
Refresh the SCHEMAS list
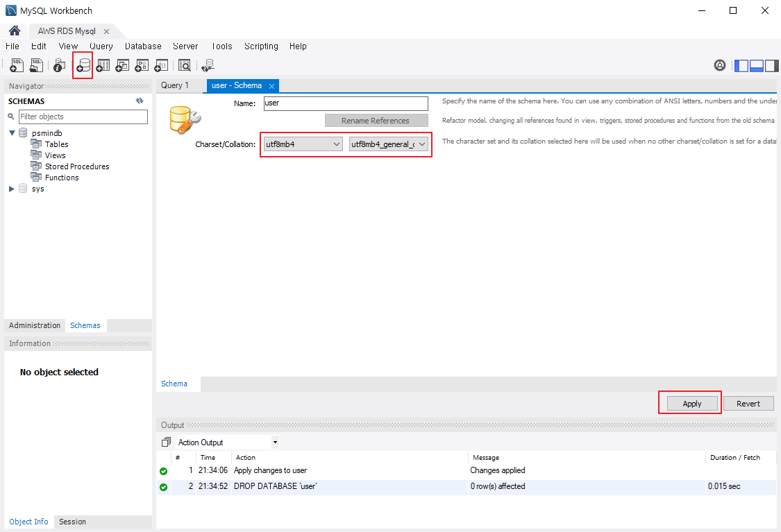[140, 101]
